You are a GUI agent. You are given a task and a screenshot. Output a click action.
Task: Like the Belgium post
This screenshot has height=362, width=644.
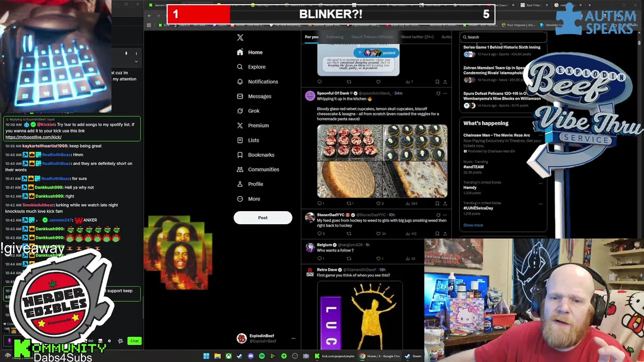[x=378, y=258]
